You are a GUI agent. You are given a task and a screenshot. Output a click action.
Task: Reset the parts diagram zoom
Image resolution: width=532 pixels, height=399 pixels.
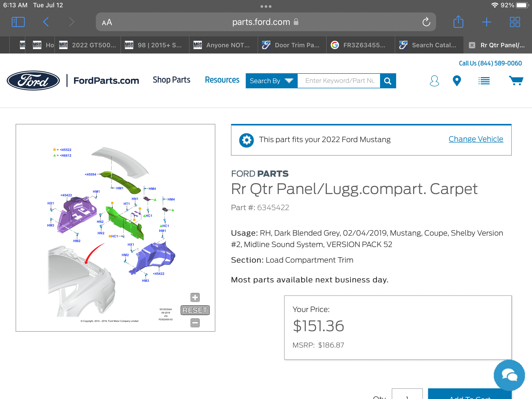point(195,310)
